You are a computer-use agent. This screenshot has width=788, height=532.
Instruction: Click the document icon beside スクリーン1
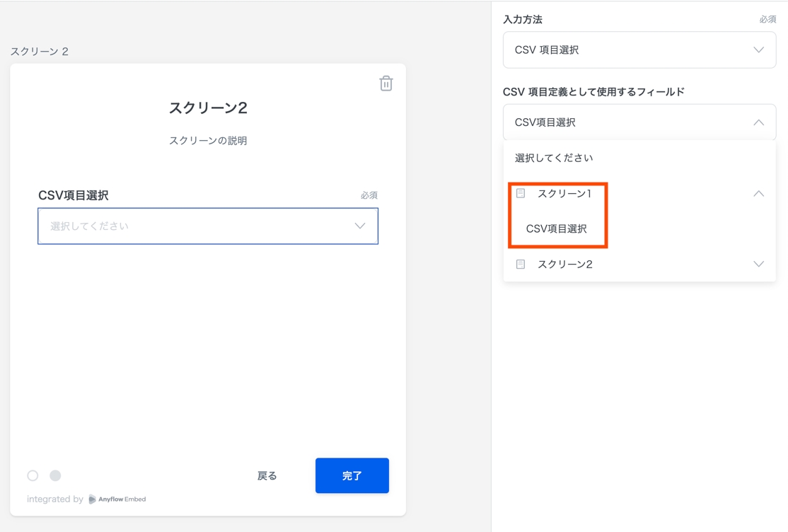pos(521,193)
